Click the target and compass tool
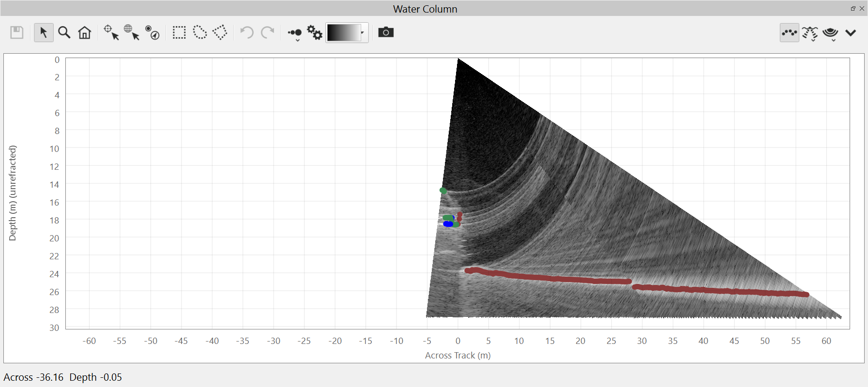Viewport: 868px width, 387px height. 152,33
